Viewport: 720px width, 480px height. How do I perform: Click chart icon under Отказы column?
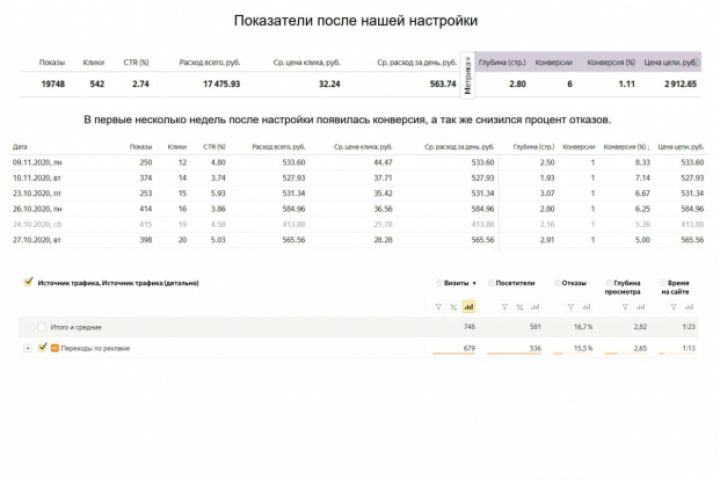(586, 307)
